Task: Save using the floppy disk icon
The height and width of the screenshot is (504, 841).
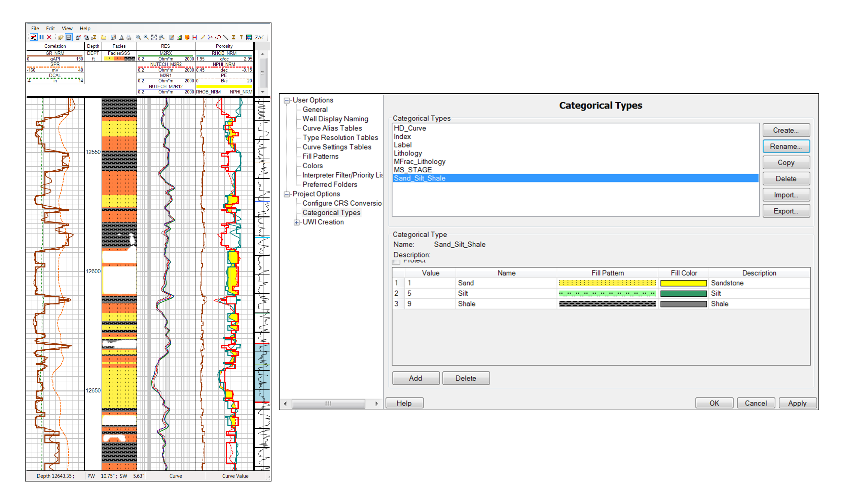Action: pyautogui.click(x=69, y=37)
